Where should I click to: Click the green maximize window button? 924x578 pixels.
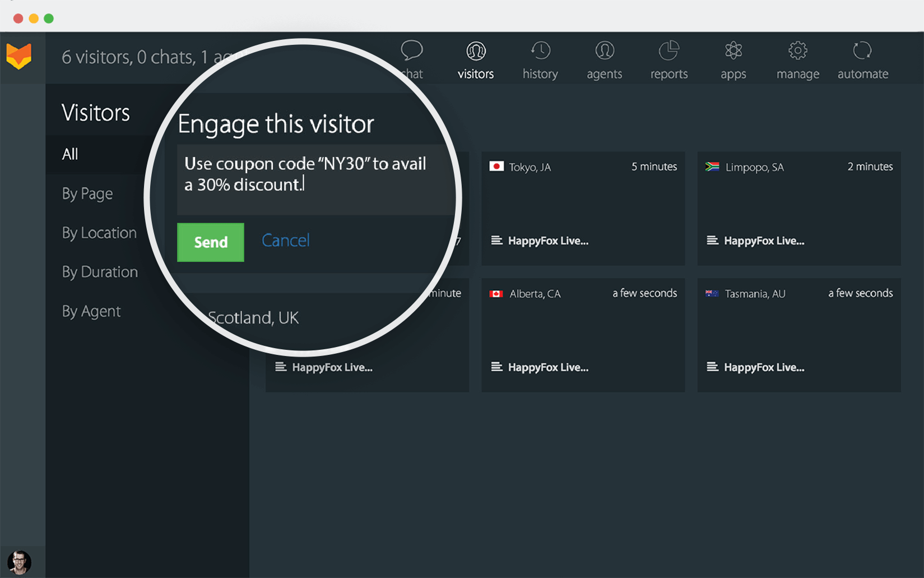pos(49,19)
